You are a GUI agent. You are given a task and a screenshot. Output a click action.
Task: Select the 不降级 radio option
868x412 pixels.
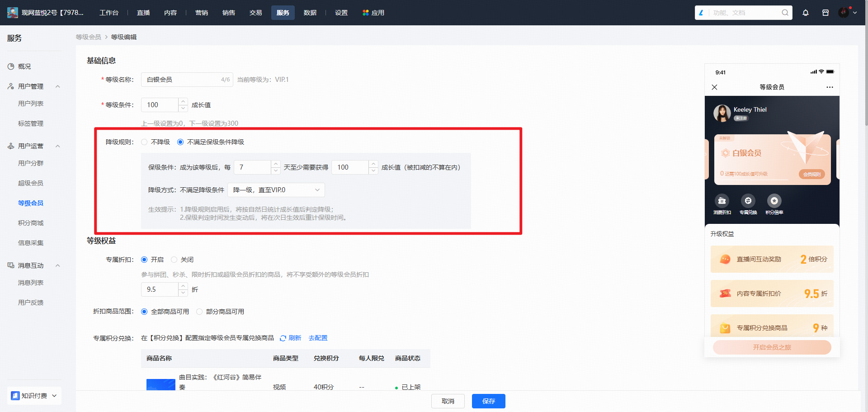[144, 142]
